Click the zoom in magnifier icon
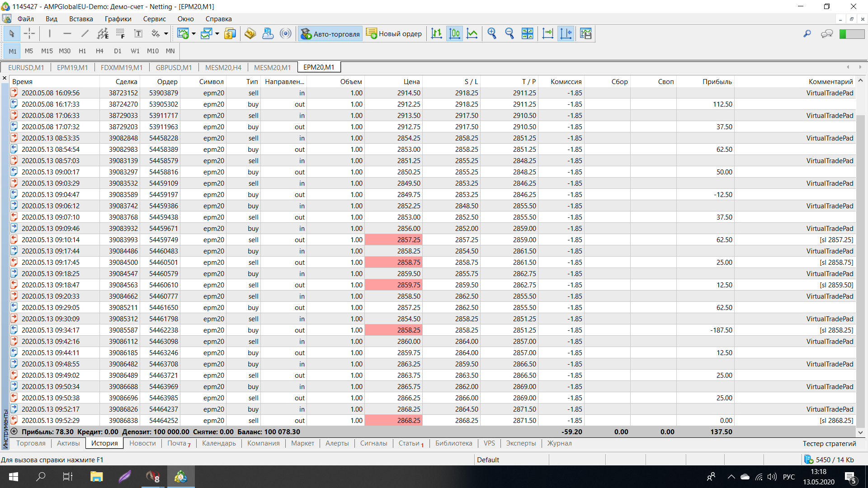This screenshot has height=488, width=868. (492, 33)
